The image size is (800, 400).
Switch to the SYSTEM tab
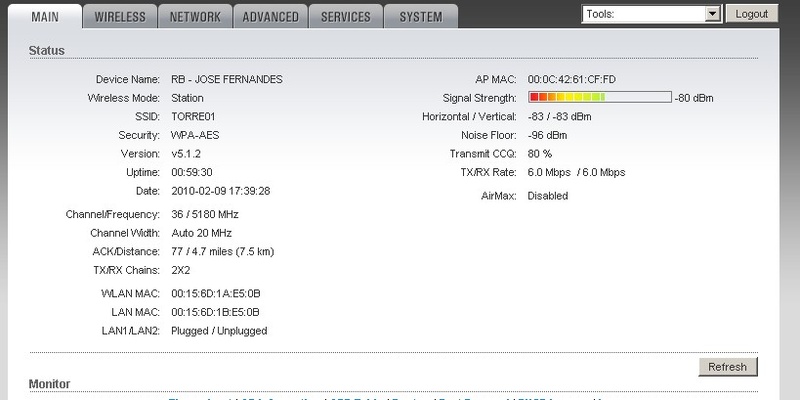[421, 17]
